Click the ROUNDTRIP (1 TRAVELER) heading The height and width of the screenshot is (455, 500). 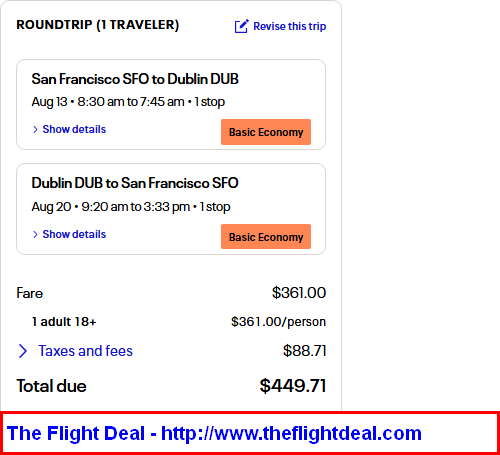pos(98,25)
